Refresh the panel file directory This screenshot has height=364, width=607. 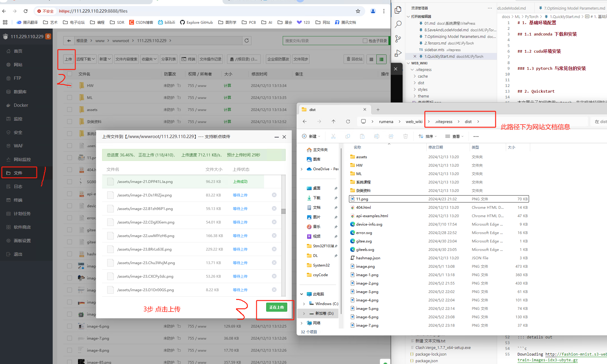click(x=247, y=41)
